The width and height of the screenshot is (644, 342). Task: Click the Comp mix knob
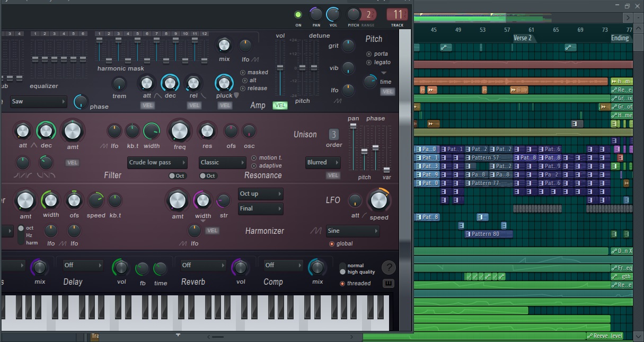tap(317, 267)
